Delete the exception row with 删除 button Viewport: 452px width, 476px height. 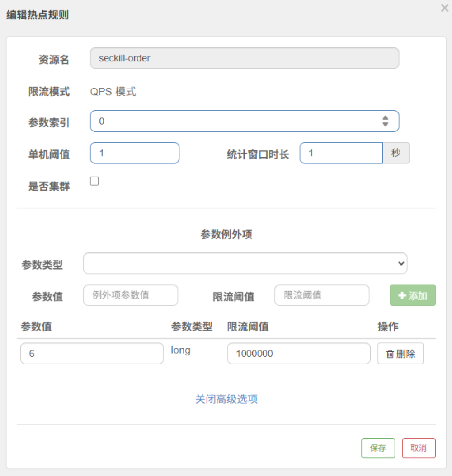click(x=400, y=353)
